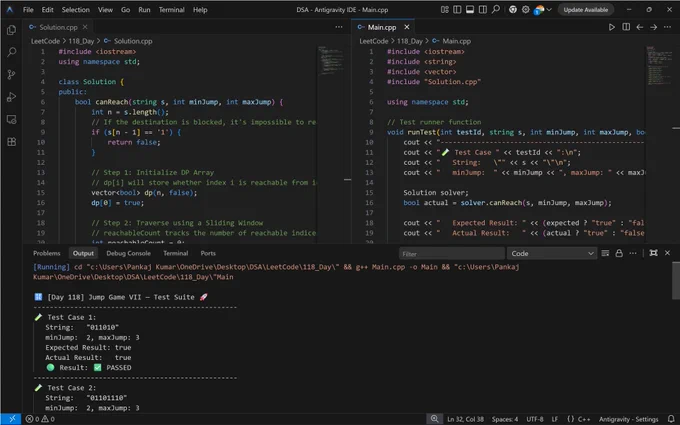Click the title bar search magnifier
The width and height of the screenshot is (680, 425).
(496, 10)
